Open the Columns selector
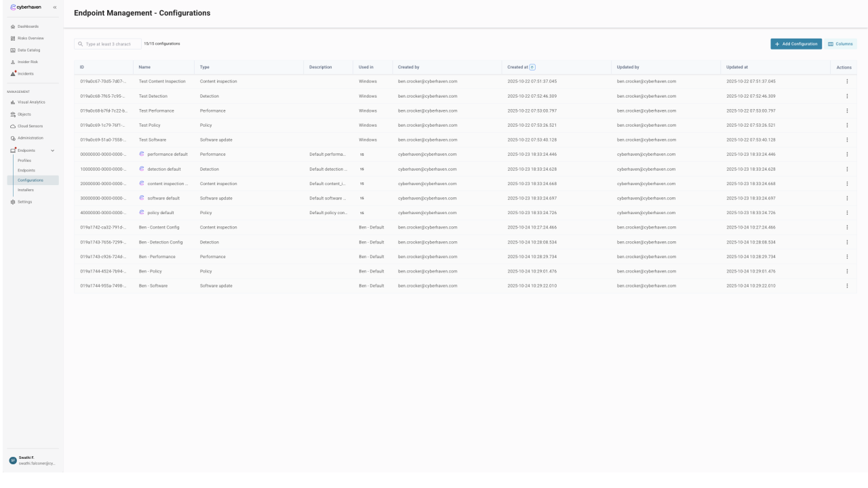This screenshot has width=868, height=488. coord(841,44)
